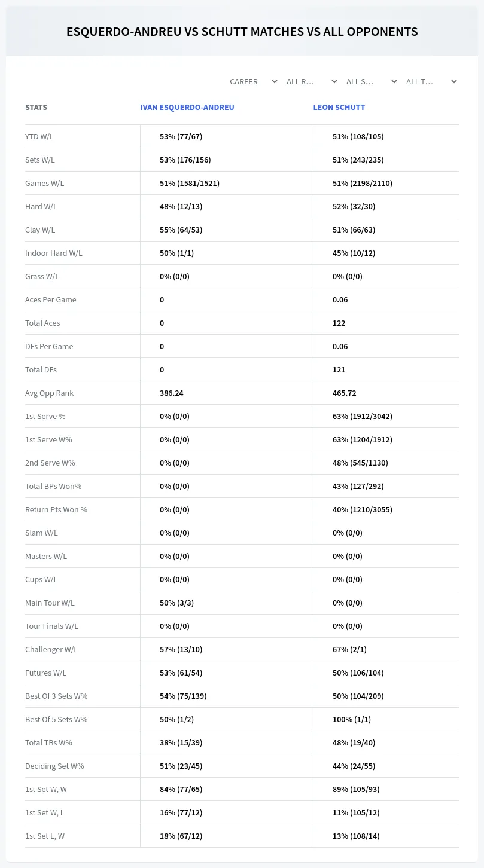The width and height of the screenshot is (484, 868).
Task: Select the Avg Opp Rank row label
Action: [x=50, y=393]
